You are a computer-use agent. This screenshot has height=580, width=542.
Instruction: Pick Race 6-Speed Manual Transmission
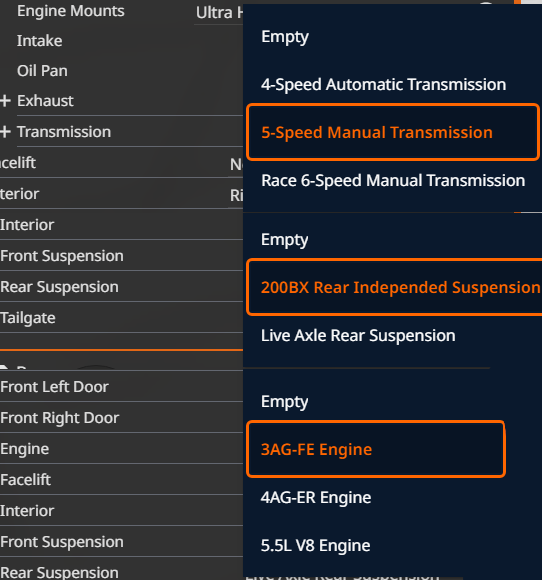tap(393, 181)
